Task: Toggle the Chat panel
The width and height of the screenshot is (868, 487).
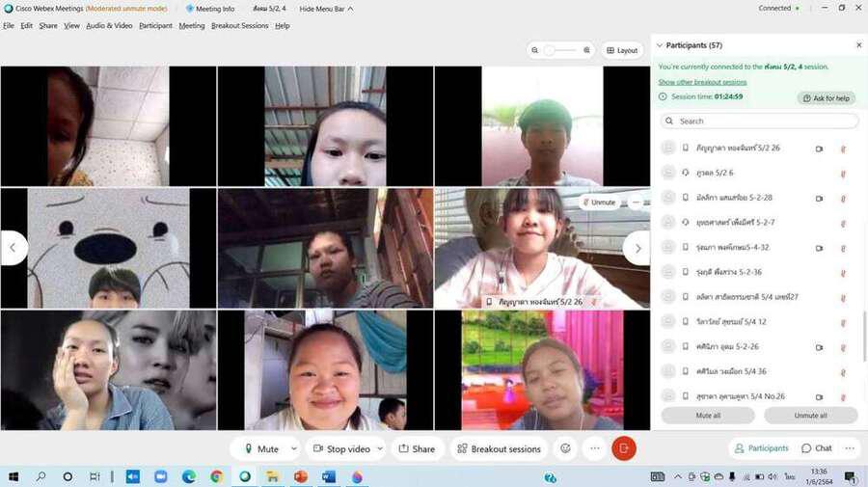Action: pyautogui.click(x=816, y=448)
